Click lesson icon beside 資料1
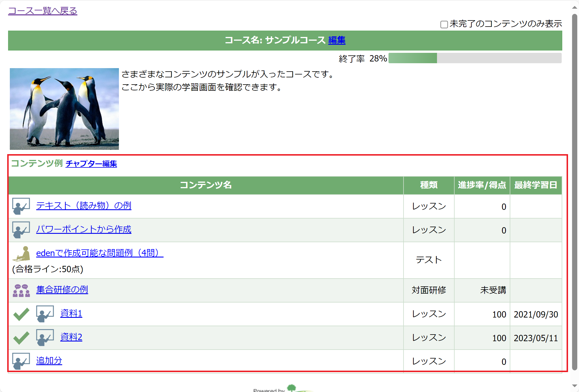This screenshot has width=579, height=392. [x=45, y=314]
